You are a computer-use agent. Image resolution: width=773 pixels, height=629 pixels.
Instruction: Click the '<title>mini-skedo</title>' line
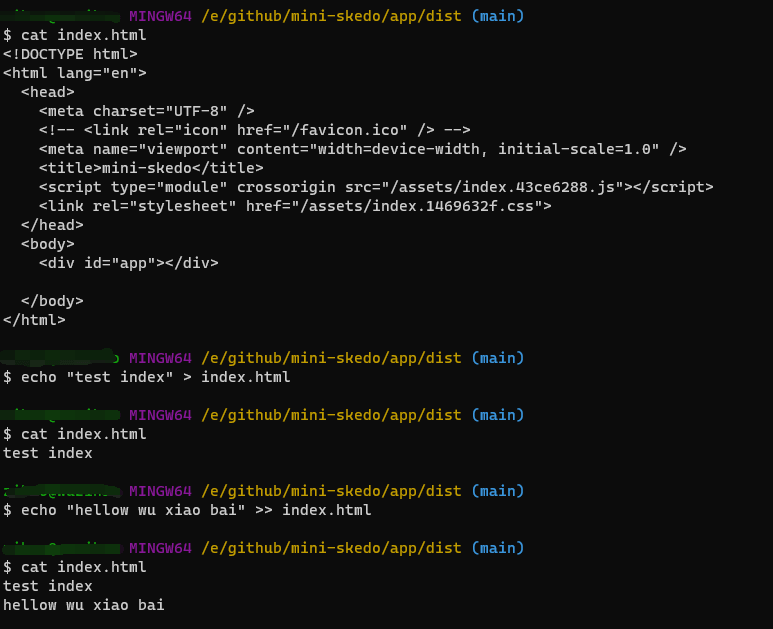[151, 168]
